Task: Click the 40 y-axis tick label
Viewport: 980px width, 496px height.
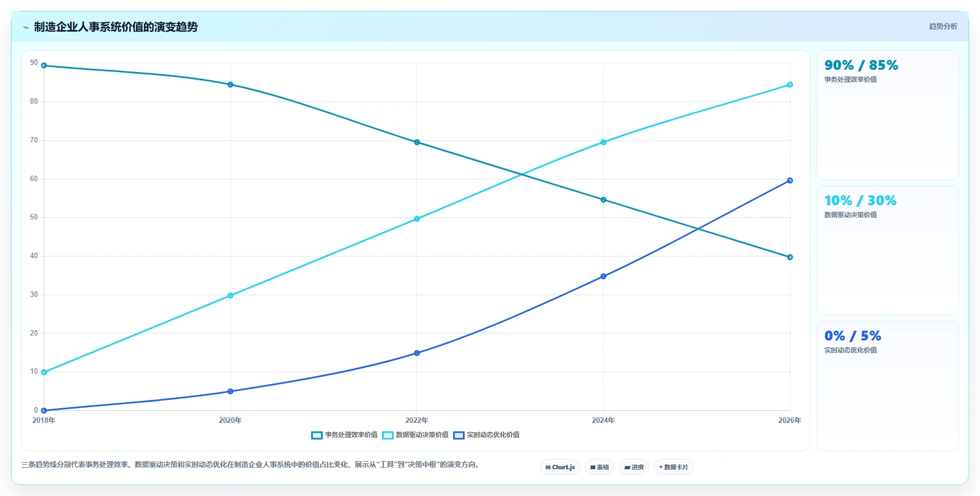Action: pos(34,256)
